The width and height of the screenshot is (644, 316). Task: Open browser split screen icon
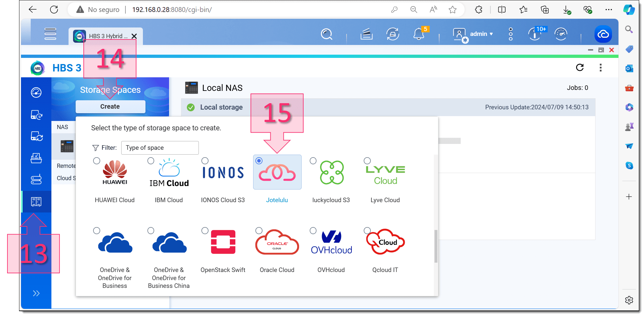pos(502,10)
